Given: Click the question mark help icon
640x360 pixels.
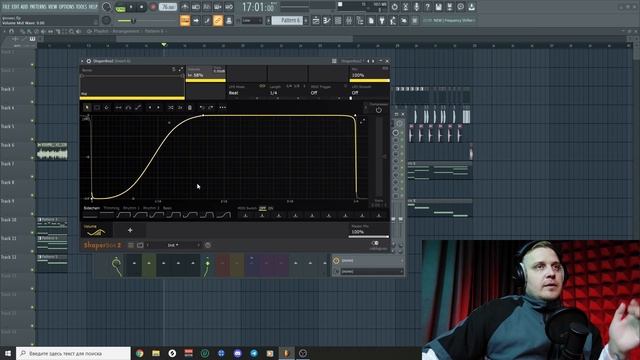Looking at the screenshot, I should (427, 7).
